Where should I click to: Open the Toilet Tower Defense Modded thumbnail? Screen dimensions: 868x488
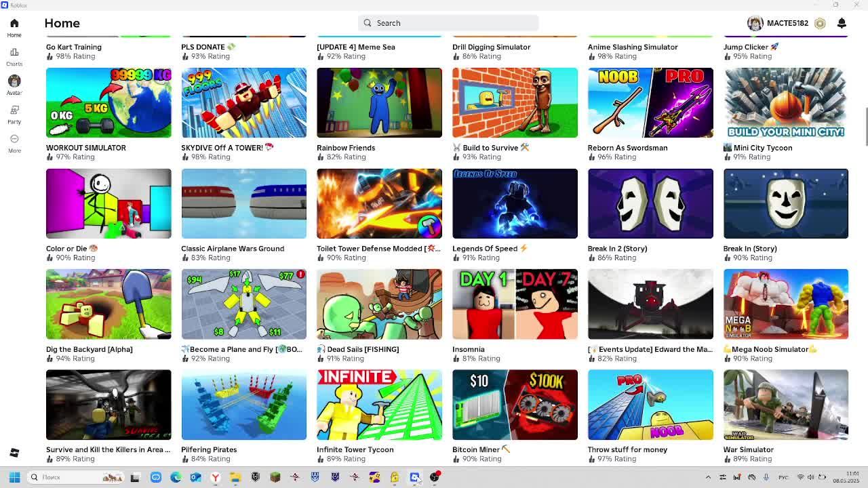click(379, 203)
